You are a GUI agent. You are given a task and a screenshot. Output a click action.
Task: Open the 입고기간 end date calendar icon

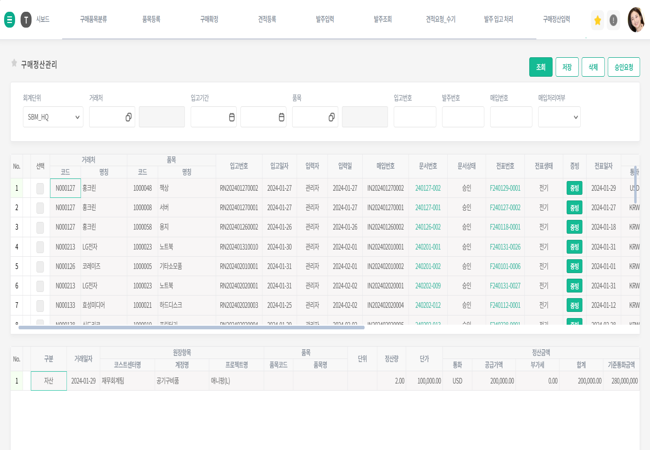(x=281, y=117)
